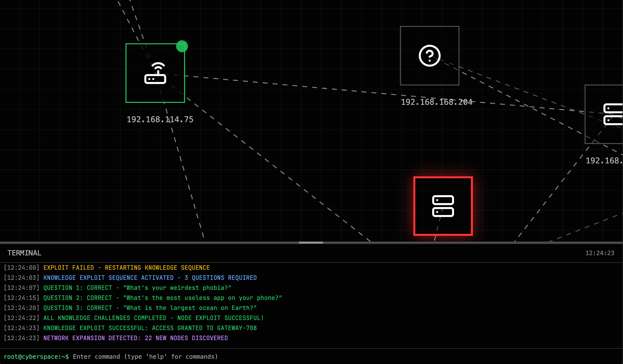Click the red-highlighted server node

443,206
